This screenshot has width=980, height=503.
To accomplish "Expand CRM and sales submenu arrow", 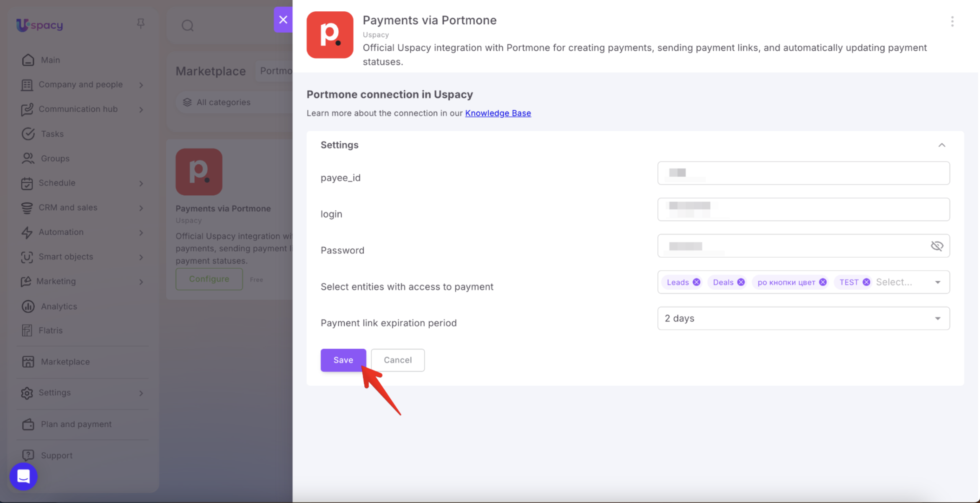I will (141, 208).
